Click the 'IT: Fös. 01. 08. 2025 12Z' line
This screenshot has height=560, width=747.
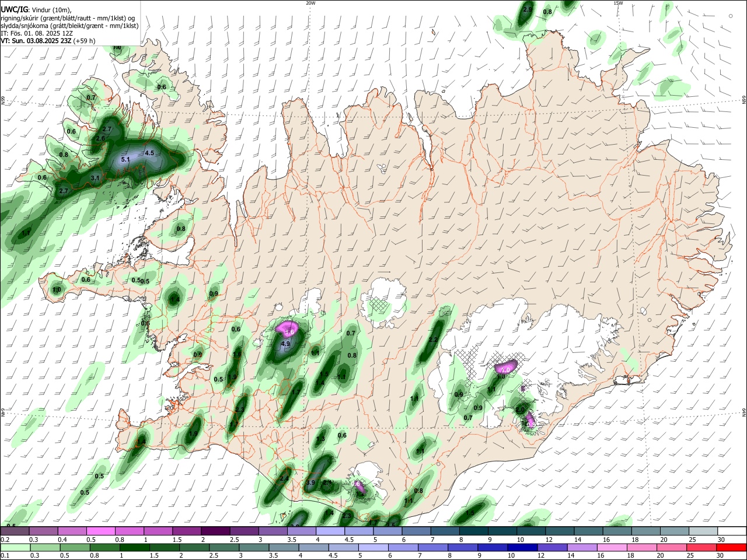click(x=36, y=33)
